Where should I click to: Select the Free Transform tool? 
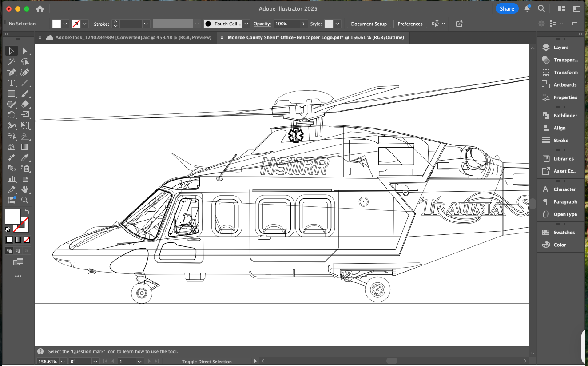tap(25, 126)
